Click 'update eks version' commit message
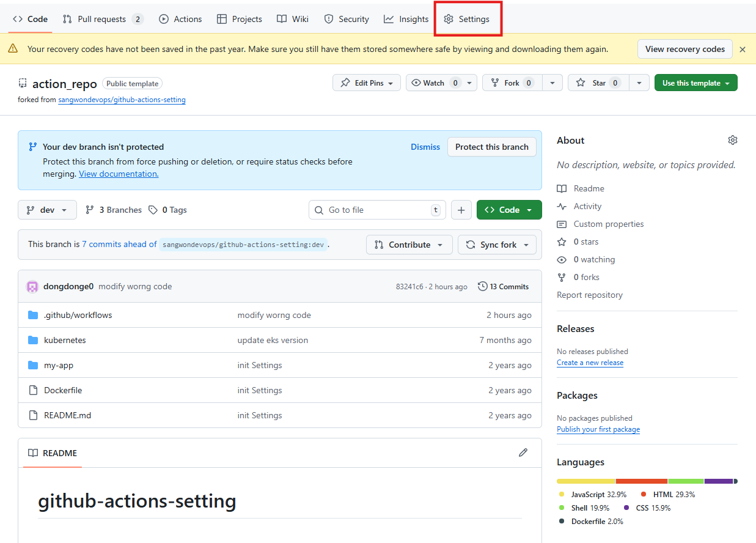Screen dimensions: 756x543 (x=273, y=340)
